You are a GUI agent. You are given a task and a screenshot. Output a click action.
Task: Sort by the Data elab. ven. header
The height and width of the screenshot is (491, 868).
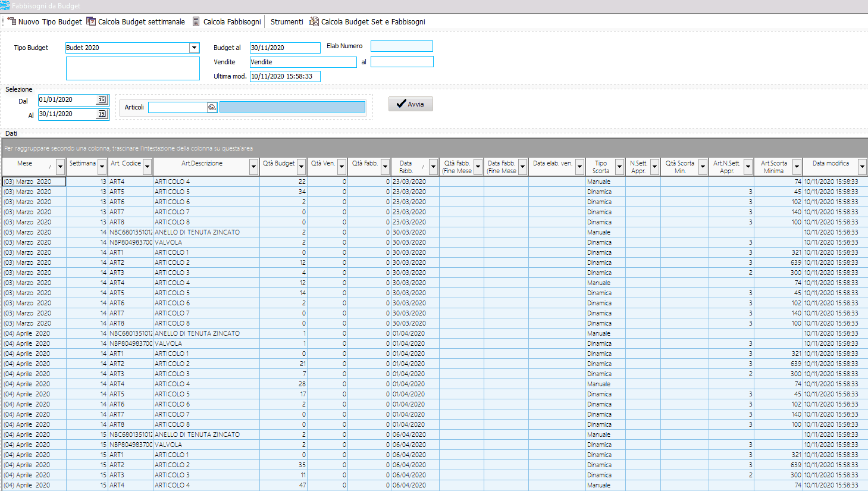coord(552,163)
